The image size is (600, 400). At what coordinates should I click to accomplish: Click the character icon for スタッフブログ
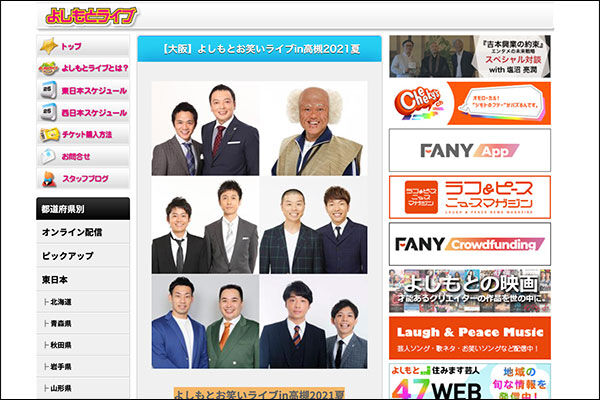[49, 179]
